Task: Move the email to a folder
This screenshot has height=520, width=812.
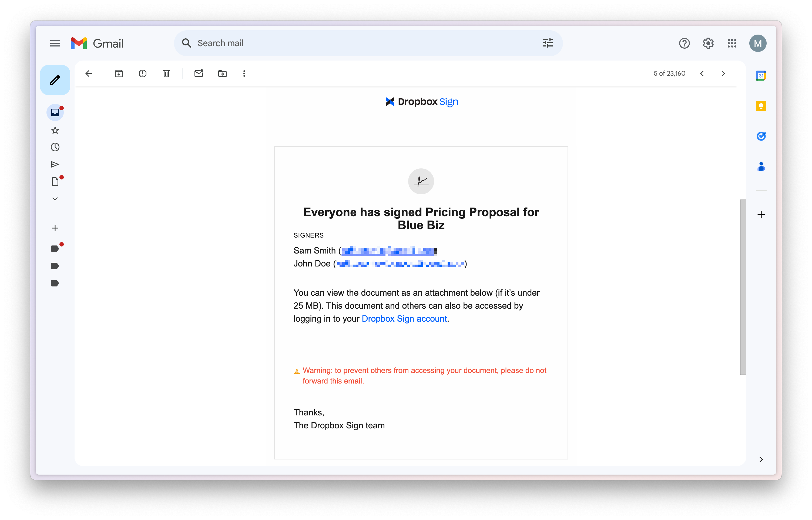Action: tap(222, 74)
